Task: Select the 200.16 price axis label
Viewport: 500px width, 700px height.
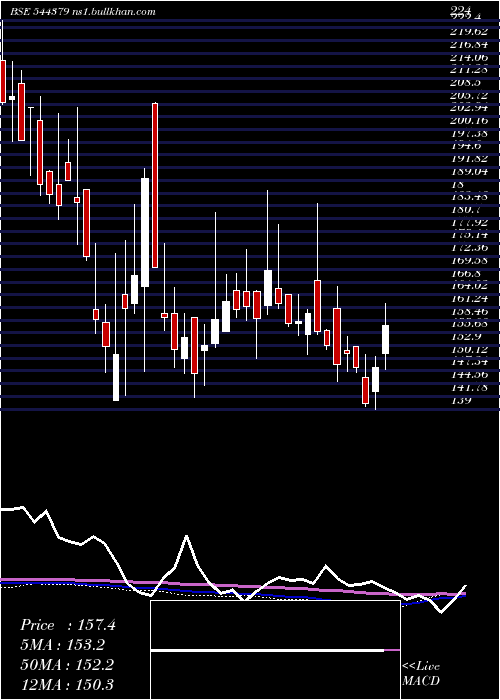Action: pos(469,121)
